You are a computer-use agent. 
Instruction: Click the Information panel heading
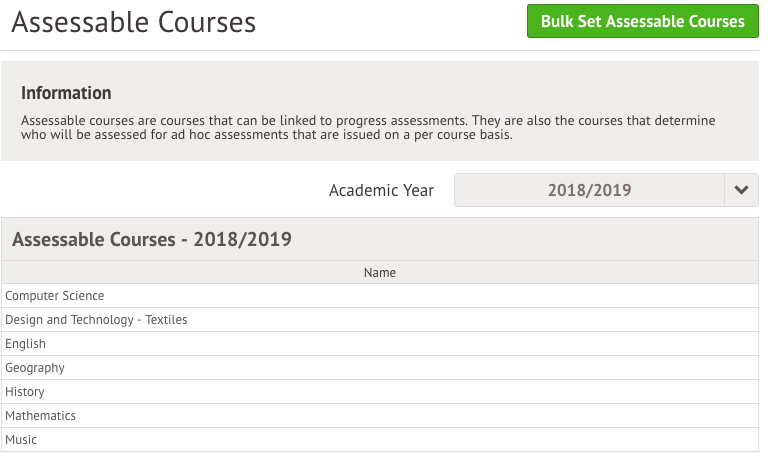66,93
